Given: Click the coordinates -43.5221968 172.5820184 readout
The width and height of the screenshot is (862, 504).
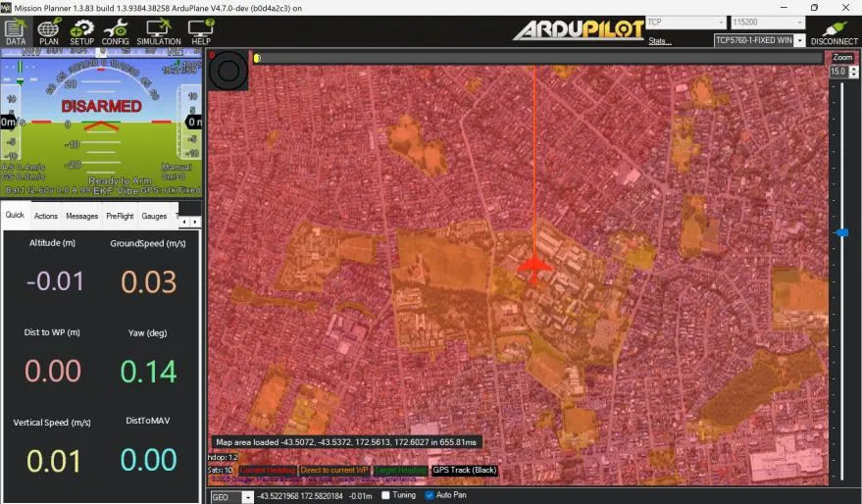Looking at the screenshot, I should click(300, 496).
